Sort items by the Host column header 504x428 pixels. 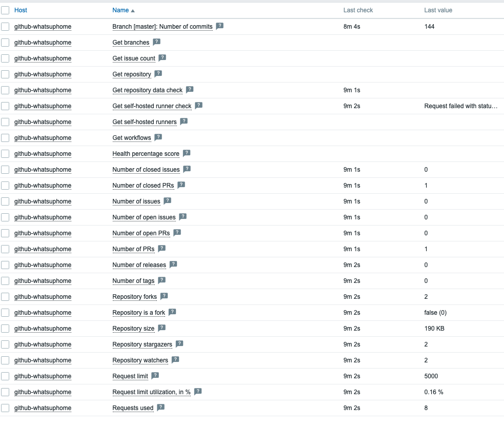pyautogui.click(x=21, y=10)
